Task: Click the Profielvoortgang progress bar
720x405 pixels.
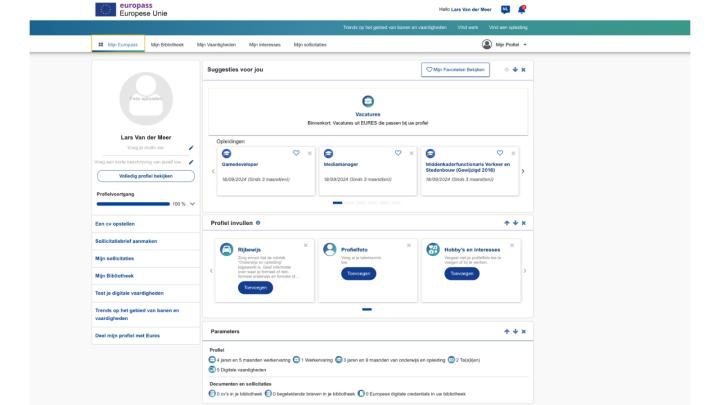Action: point(133,203)
